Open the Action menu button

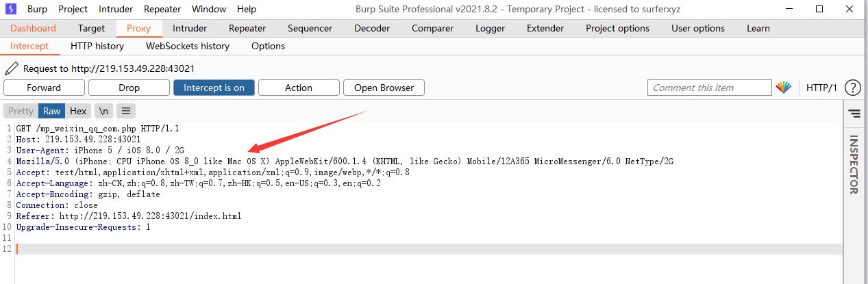[x=299, y=88]
